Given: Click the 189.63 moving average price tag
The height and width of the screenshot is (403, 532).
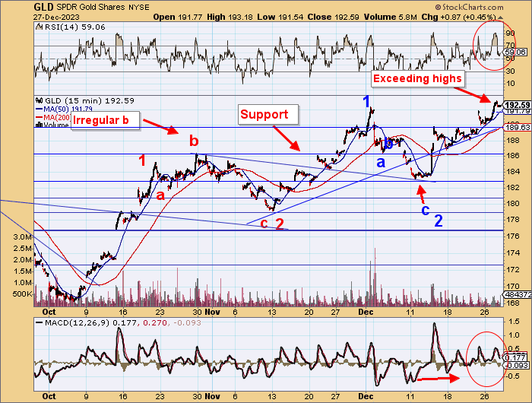Looking at the screenshot, I should pyautogui.click(x=518, y=127).
